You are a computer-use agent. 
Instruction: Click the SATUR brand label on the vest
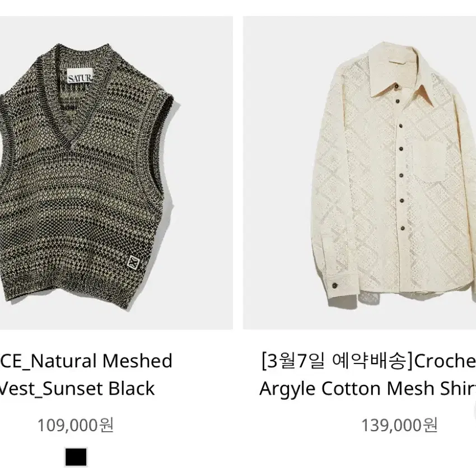pyautogui.click(x=80, y=78)
